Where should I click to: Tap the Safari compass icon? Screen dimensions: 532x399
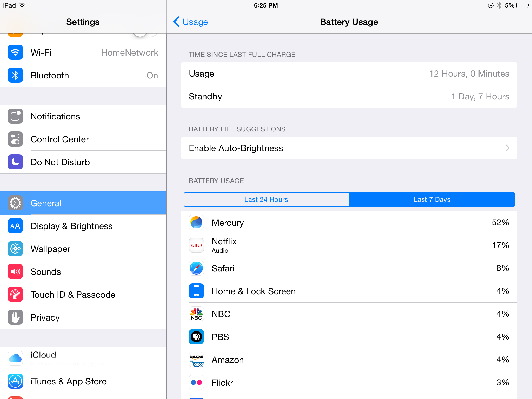[196, 268]
